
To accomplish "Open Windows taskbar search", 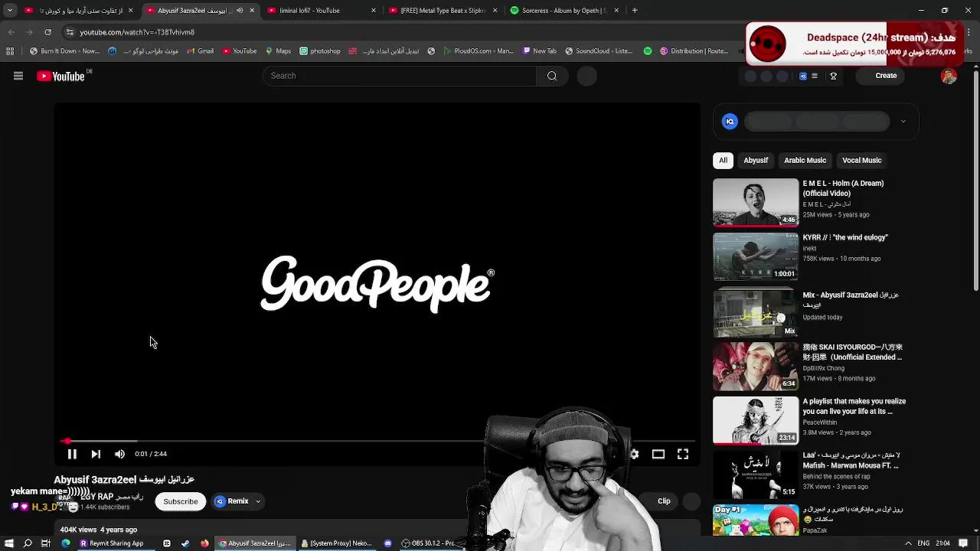I will point(28,543).
